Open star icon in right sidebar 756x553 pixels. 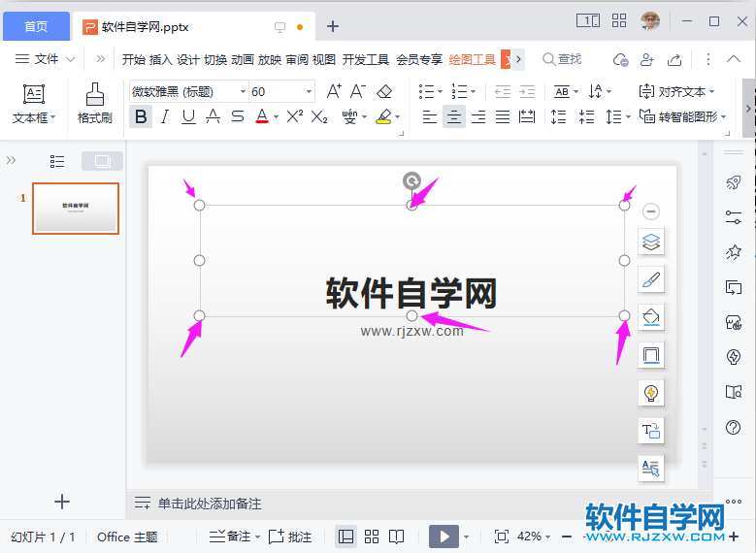pyautogui.click(x=734, y=252)
